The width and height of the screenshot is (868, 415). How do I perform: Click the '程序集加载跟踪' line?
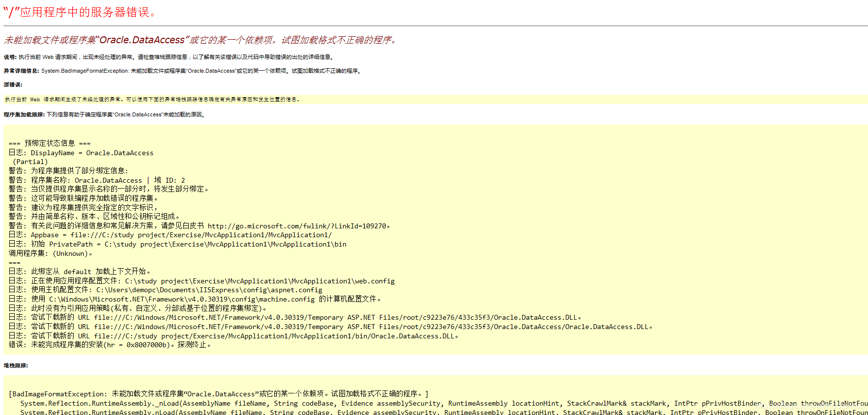tap(105, 114)
